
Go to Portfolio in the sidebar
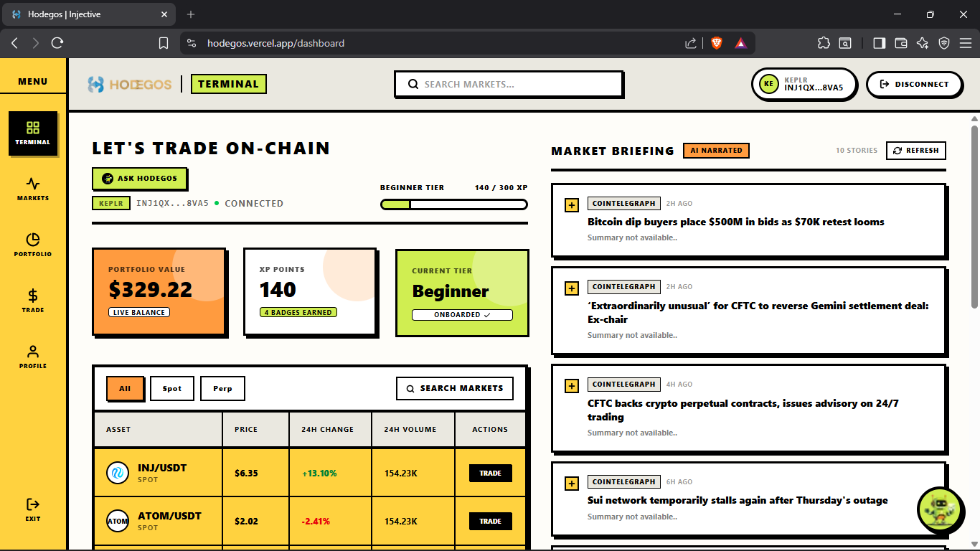pyautogui.click(x=33, y=245)
